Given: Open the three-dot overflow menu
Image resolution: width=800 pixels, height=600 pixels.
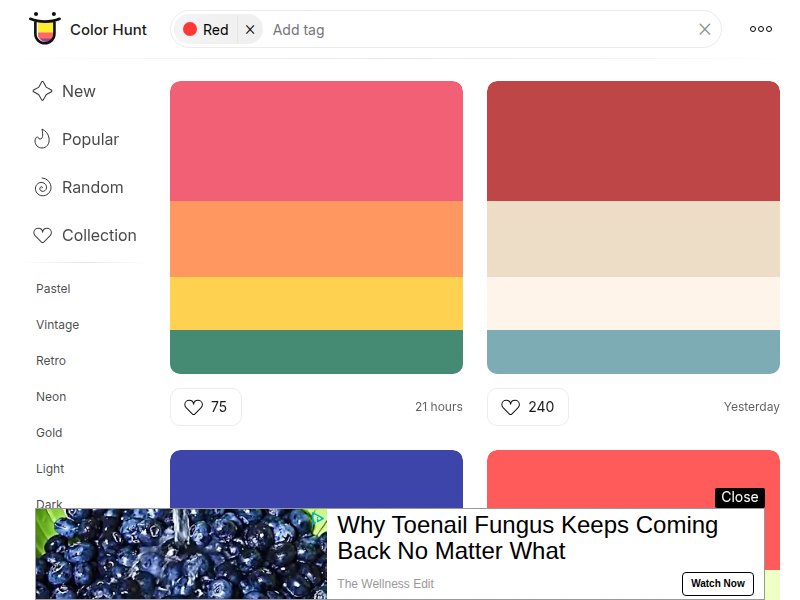Looking at the screenshot, I should [x=760, y=29].
